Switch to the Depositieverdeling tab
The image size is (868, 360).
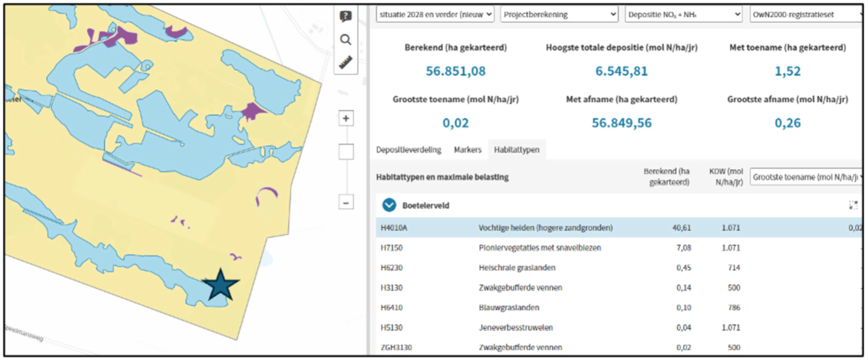[409, 150]
